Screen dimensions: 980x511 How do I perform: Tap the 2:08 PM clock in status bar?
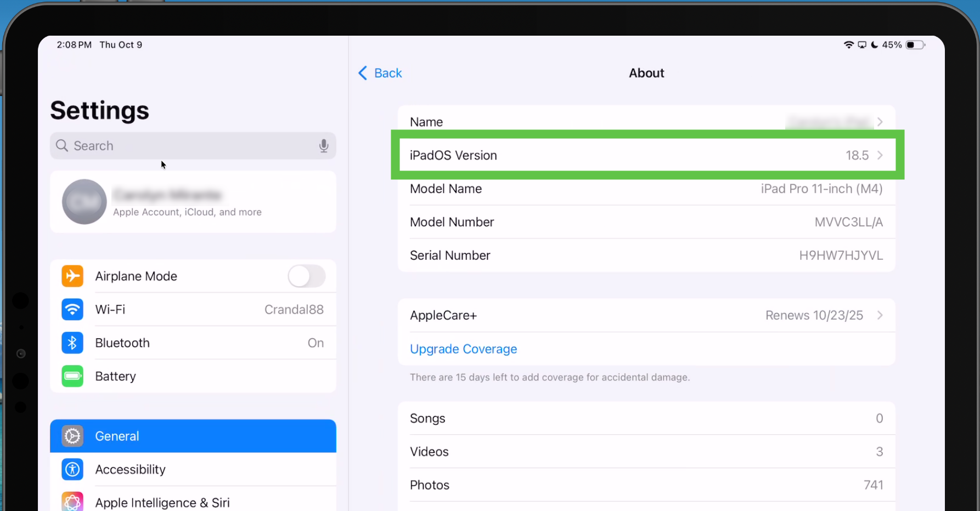[74, 45]
